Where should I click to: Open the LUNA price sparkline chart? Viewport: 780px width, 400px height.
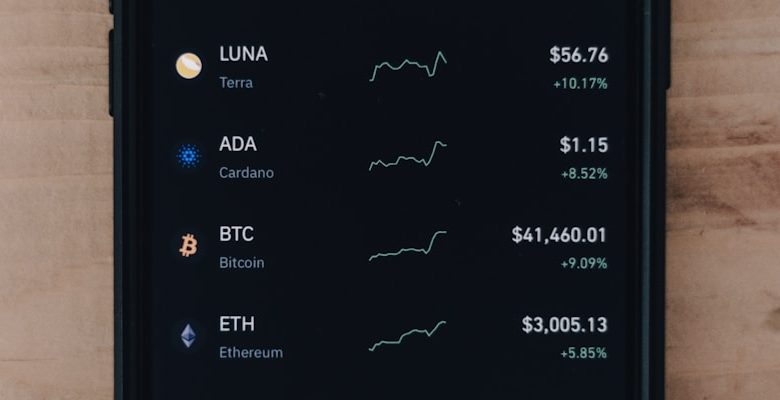(x=408, y=66)
